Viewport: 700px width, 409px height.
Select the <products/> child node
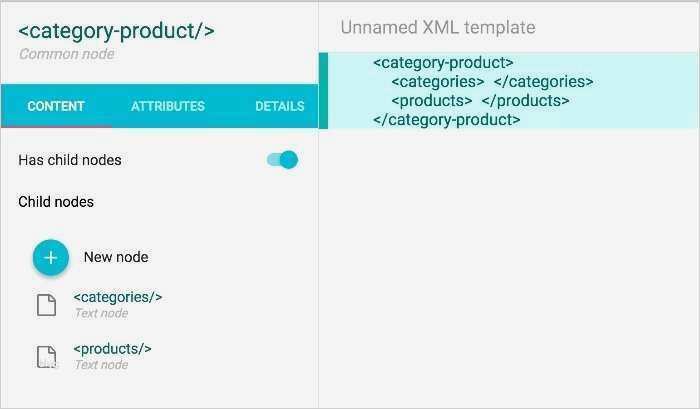113,349
